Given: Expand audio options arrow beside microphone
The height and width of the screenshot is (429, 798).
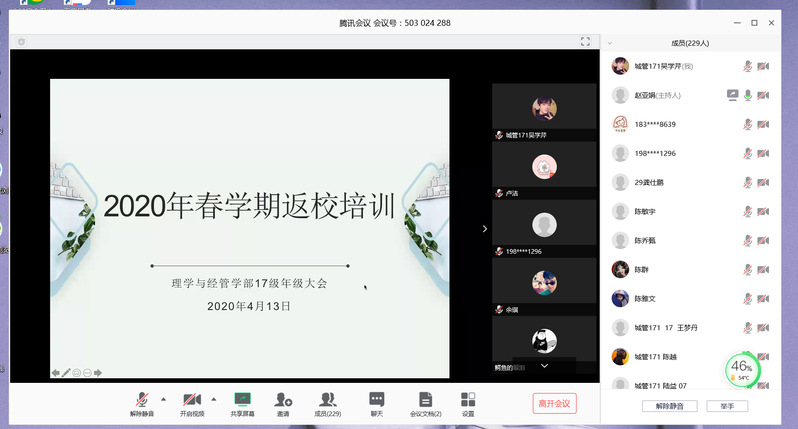Looking at the screenshot, I should (x=163, y=398).
